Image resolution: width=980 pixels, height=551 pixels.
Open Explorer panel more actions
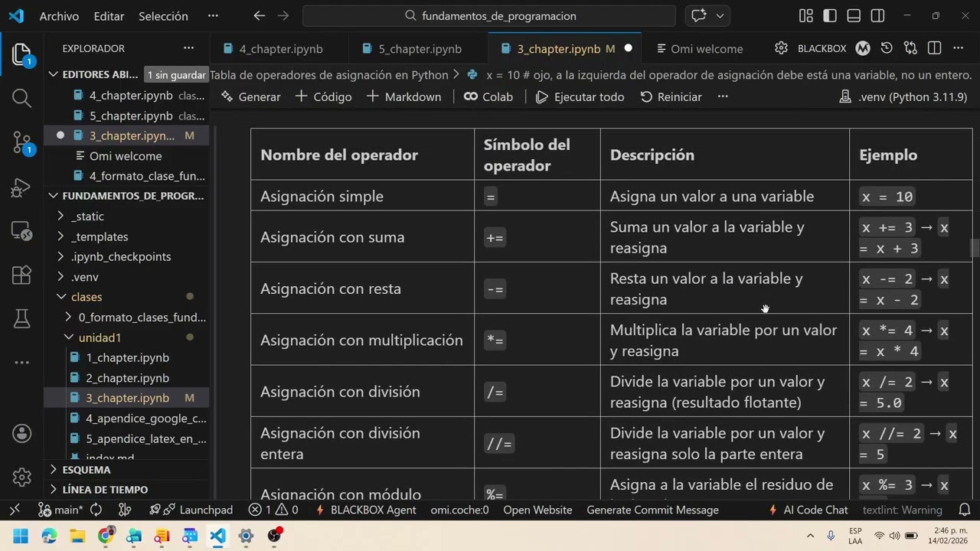point(188,48)
